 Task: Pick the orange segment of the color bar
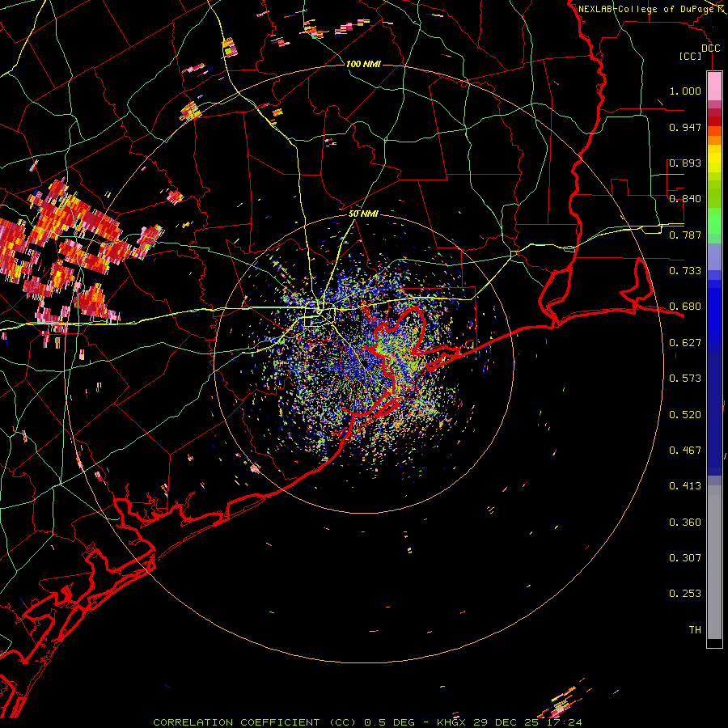click(x=714, y=140)
